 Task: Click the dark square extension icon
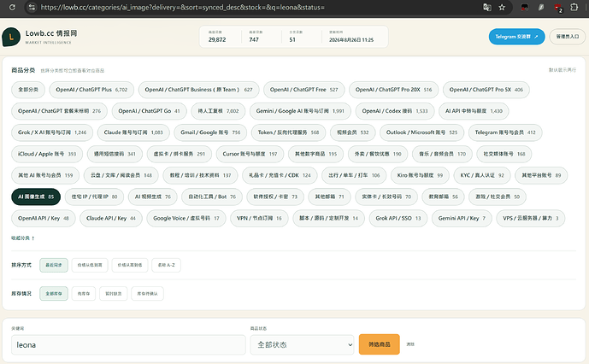[x=524, y=7]
